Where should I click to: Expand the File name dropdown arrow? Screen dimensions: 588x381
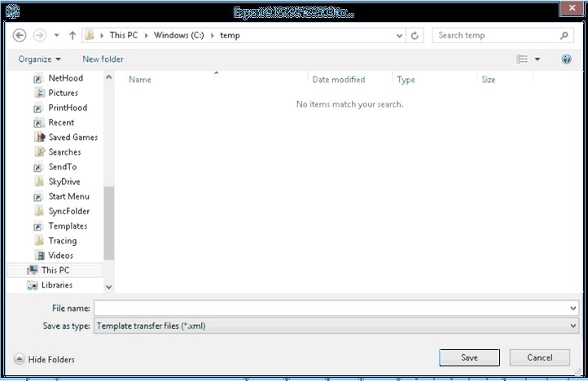573,309
